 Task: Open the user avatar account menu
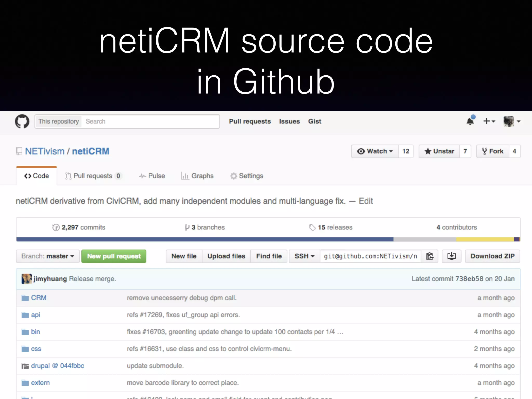pyautogui.click(x=512, y=121)
